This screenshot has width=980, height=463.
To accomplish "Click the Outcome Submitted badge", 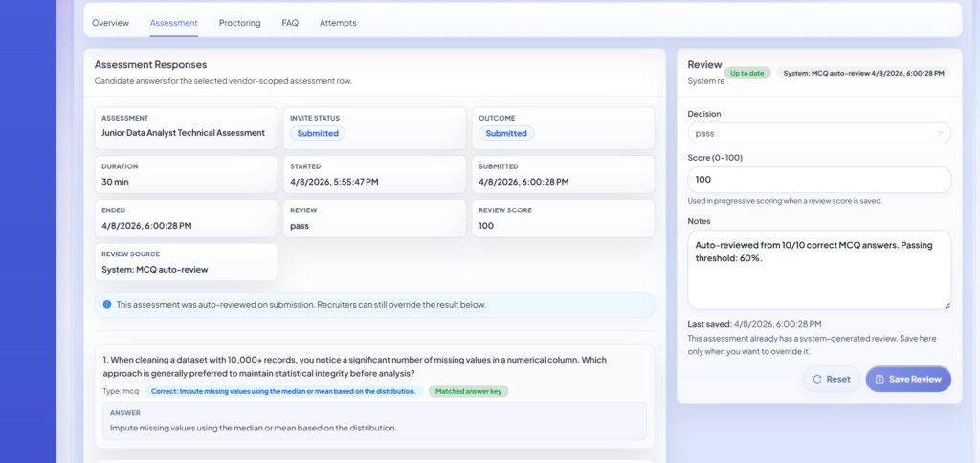I will [x=506, y=133].
